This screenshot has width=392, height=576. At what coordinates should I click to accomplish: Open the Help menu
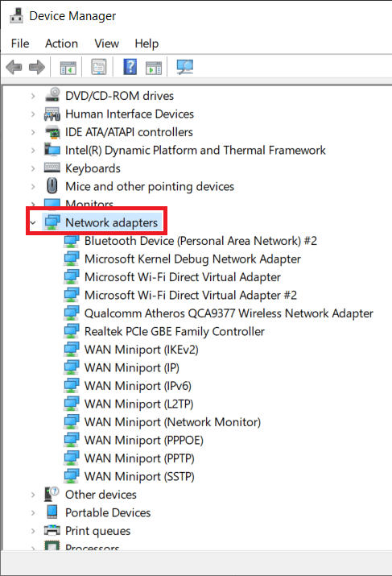click(x=146, y=44)
